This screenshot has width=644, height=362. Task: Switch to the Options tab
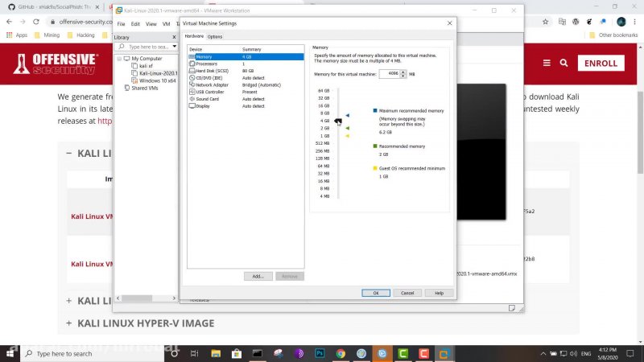pos(215,37)
